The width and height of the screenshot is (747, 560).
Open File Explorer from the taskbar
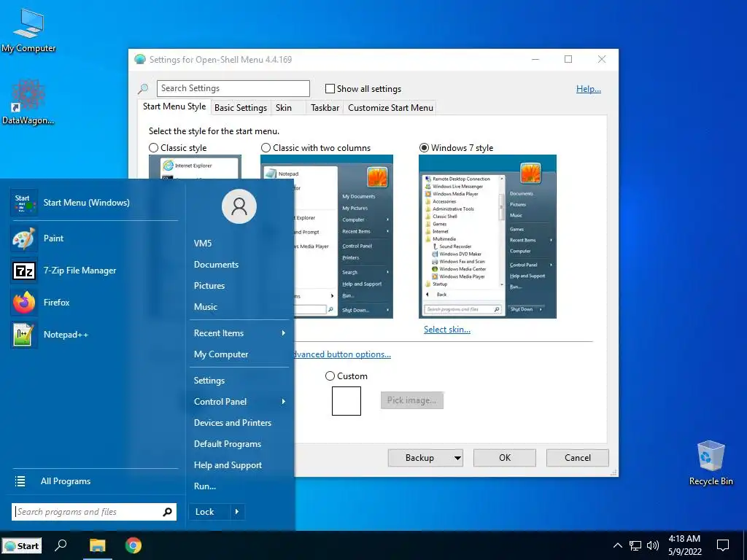tap(98, 545)
